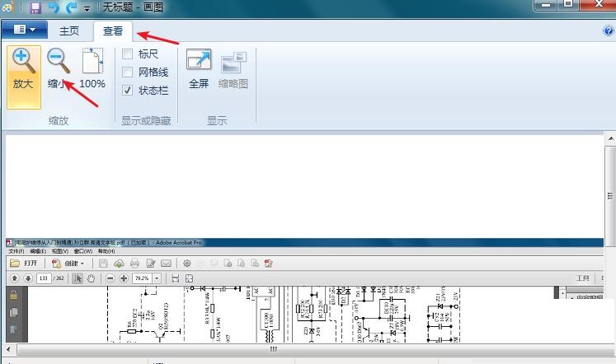Open the blue Paint file menu dropdown

coord(24,30)
